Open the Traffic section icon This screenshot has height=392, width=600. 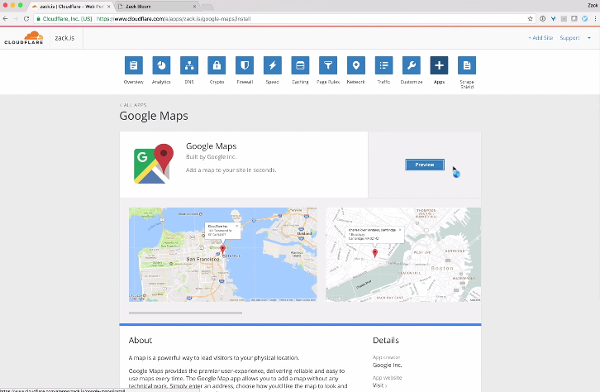coord(384,65)
